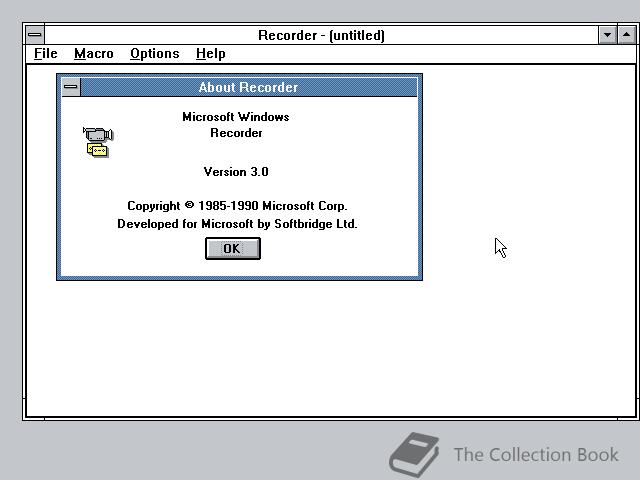Click the "Version 3.0" text
This screenshot has height=480, width=640.
pyautogui.click(x=236, y=172)
